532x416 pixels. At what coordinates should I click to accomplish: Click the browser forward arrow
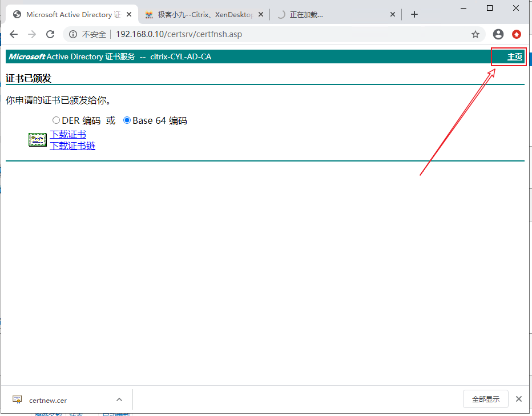32,34
